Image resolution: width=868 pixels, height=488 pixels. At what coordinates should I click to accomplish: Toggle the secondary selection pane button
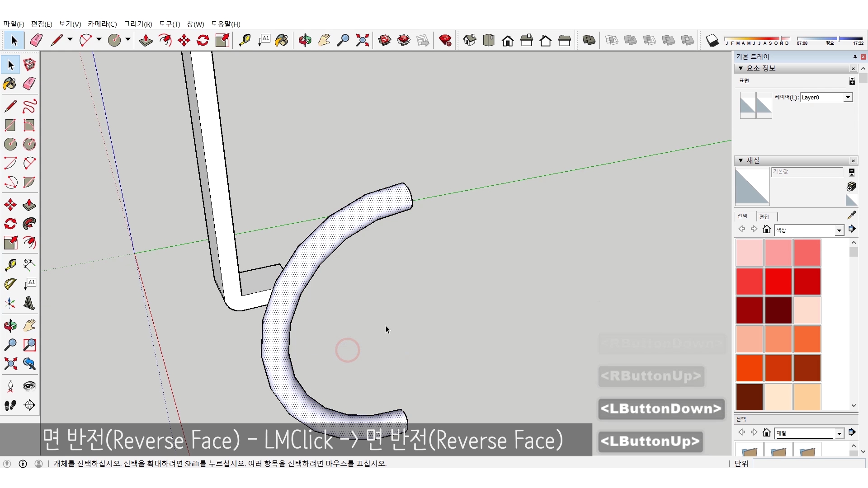click(852, 172)
